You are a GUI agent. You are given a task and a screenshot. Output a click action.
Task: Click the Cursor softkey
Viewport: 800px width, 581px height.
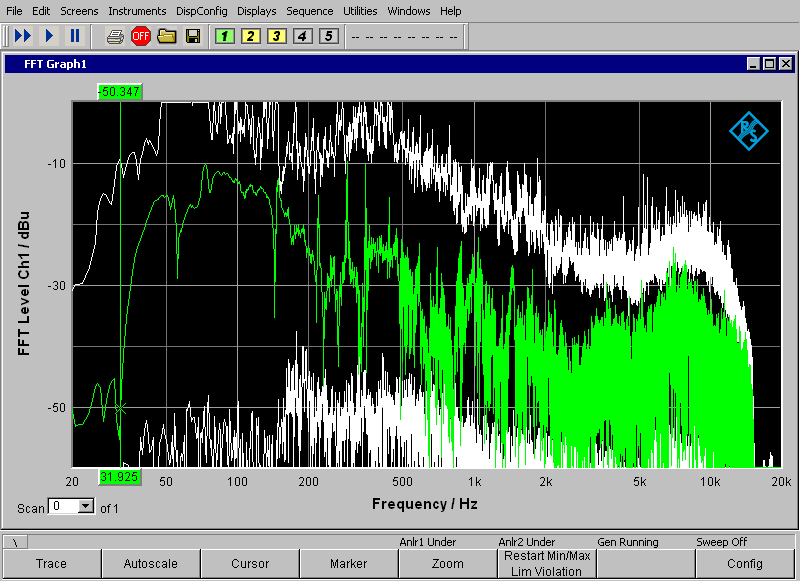249,564
